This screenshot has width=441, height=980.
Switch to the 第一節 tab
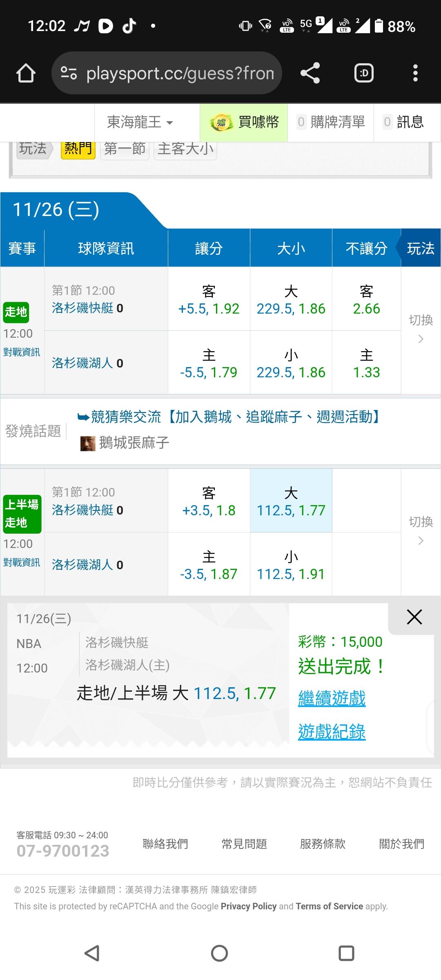[x=125, y=149]
